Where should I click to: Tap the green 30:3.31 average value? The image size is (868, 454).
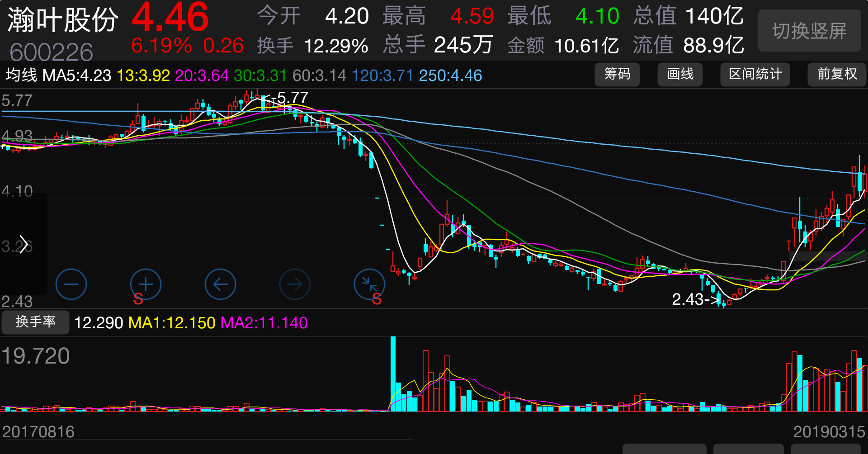coord(260,76)
